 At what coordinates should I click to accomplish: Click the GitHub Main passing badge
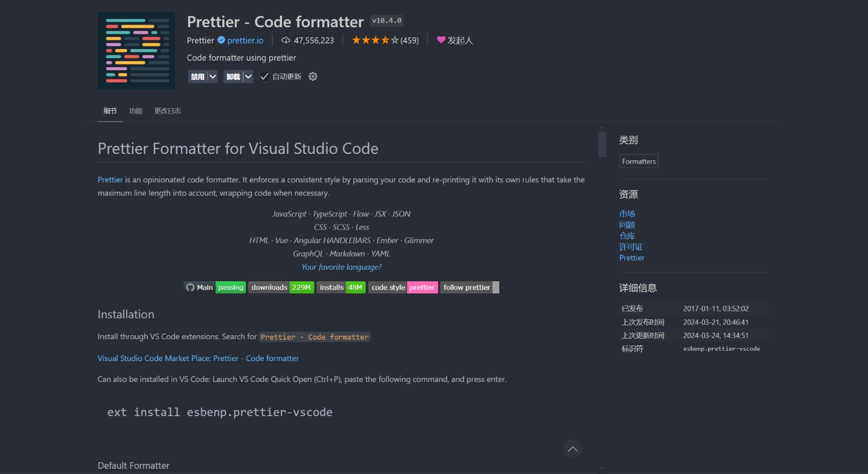pyautogui.click(x=215, y=287)
